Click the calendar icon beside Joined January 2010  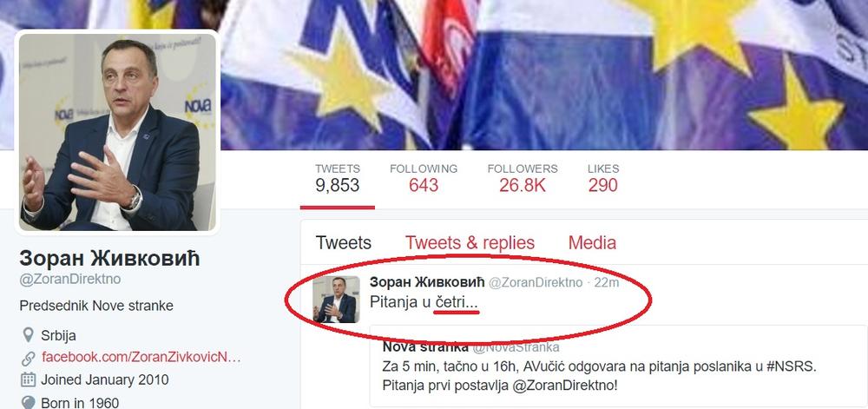[x=27, y=380]
